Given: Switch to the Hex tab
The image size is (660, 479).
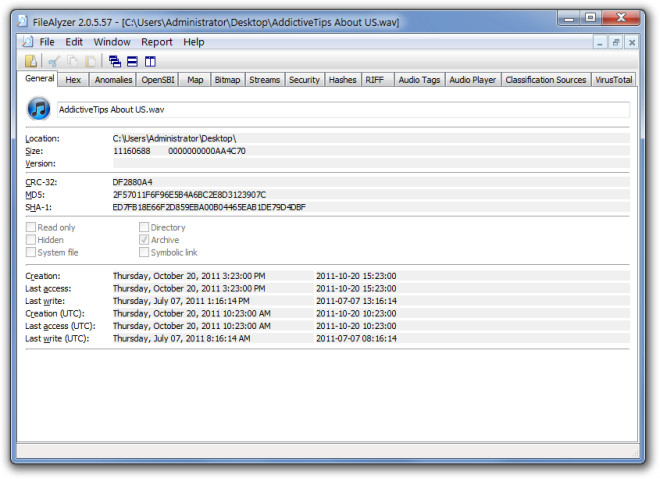Looking at the screenshot, I should click(x=73, y=80).
